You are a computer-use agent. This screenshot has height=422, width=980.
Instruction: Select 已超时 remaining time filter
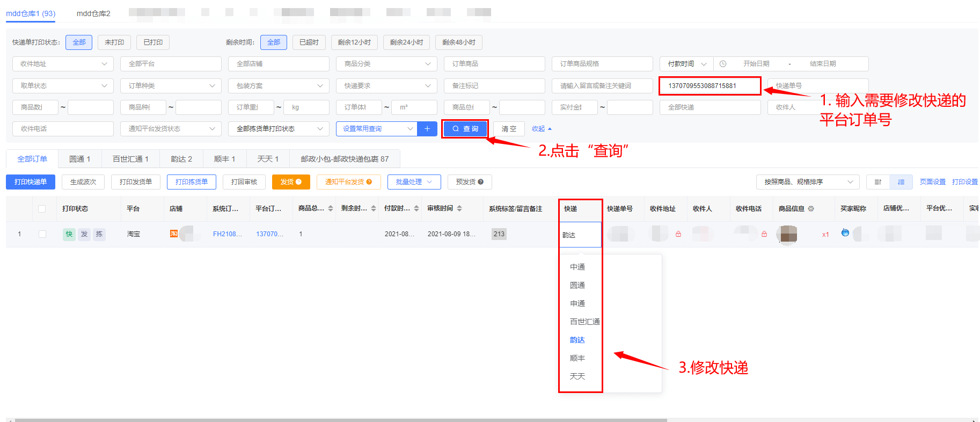[309, 42]
